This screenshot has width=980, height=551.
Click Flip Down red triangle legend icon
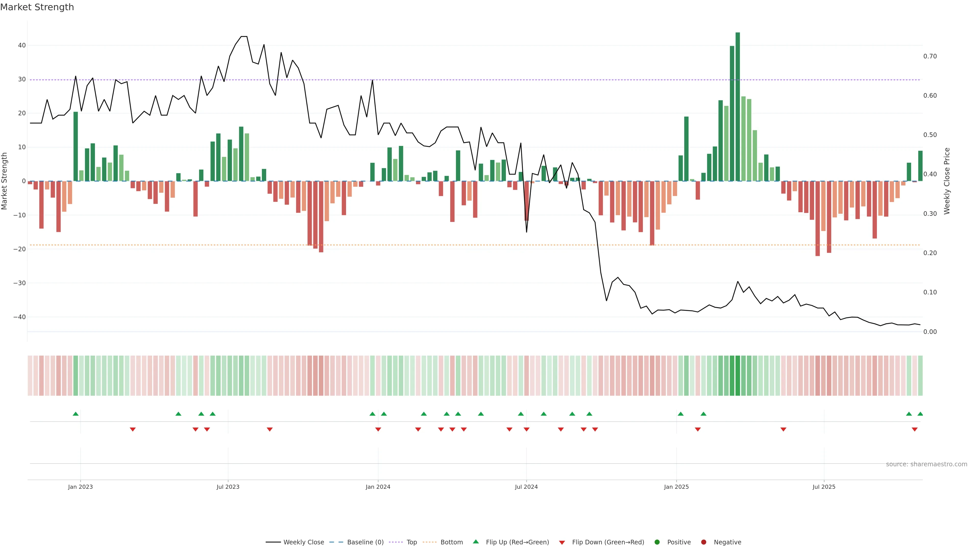(x=562, y=542)
